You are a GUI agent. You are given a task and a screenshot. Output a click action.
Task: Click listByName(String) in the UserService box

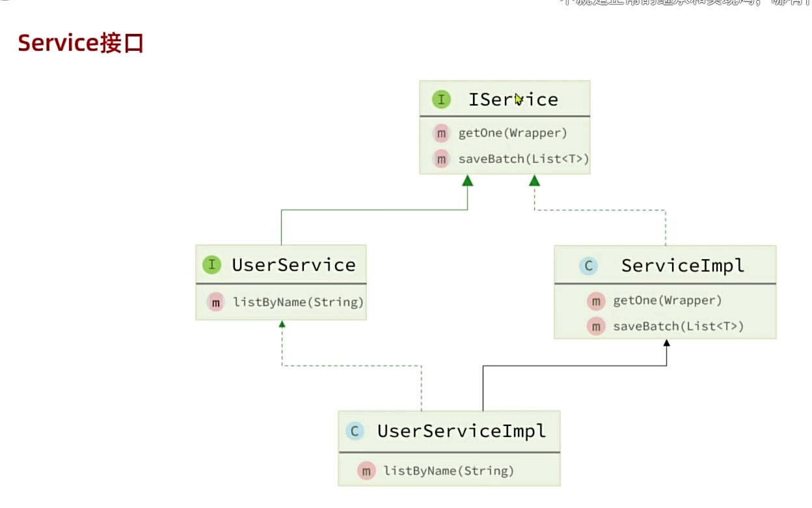[298, 302]
